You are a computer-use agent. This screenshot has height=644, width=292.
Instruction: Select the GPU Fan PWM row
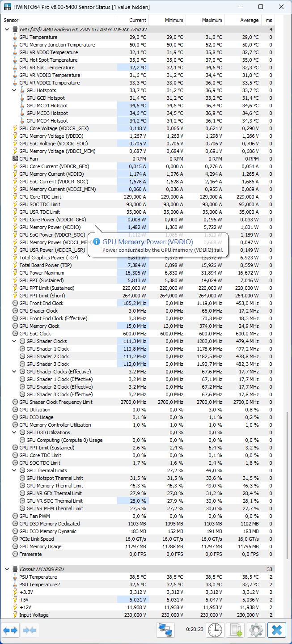[x=139, y=516]
